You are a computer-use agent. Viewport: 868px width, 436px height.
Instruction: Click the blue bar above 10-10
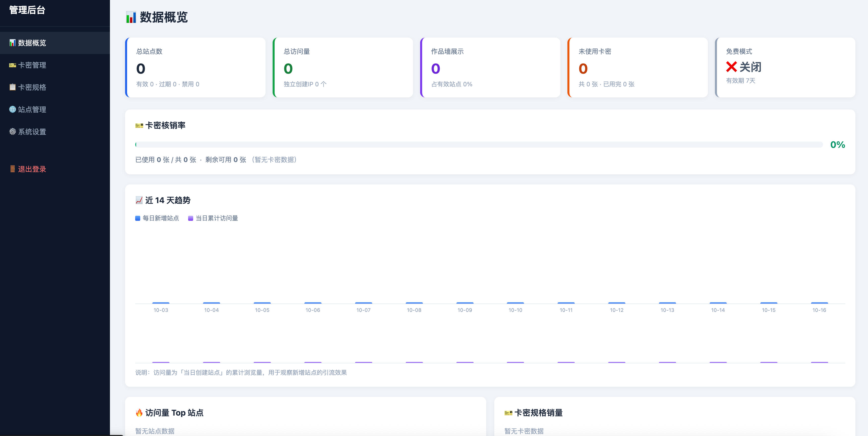tap(515, 303)
